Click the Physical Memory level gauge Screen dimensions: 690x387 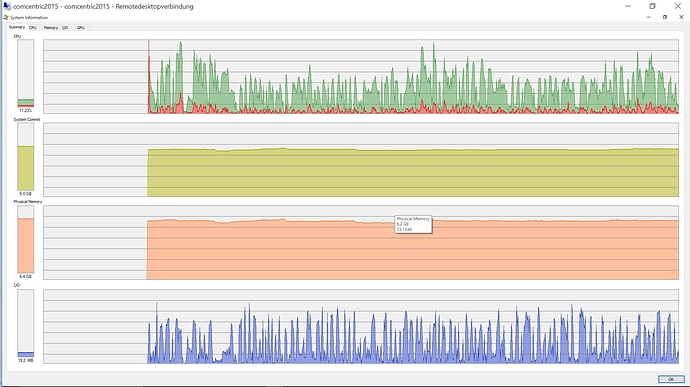pyautogui.click(x=26, y=240)
